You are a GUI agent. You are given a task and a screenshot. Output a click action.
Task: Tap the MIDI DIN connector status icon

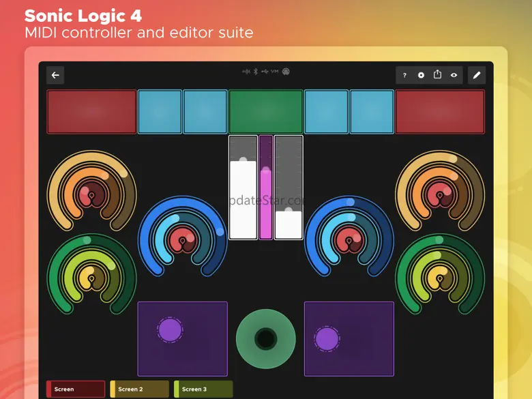(286, 72)
